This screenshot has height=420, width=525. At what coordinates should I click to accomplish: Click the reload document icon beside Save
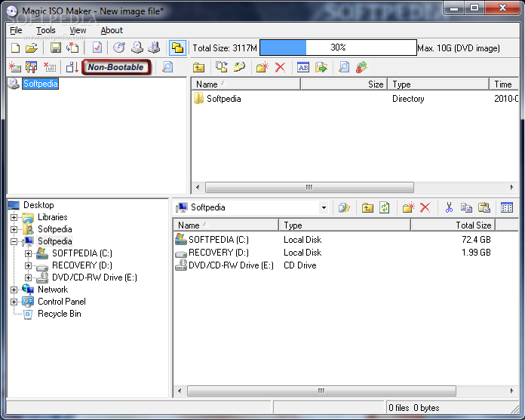click(x=72, y=48)
